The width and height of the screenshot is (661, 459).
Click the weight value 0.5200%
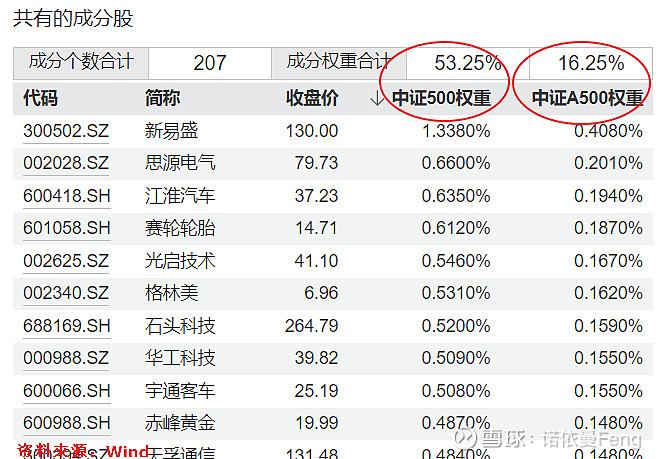coord(456,325)
